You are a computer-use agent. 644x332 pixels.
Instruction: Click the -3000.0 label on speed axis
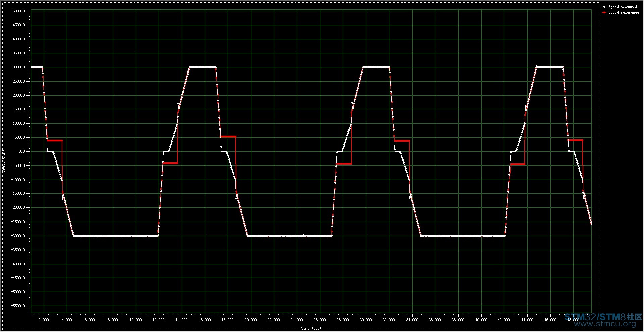click(x=18, y=236)
